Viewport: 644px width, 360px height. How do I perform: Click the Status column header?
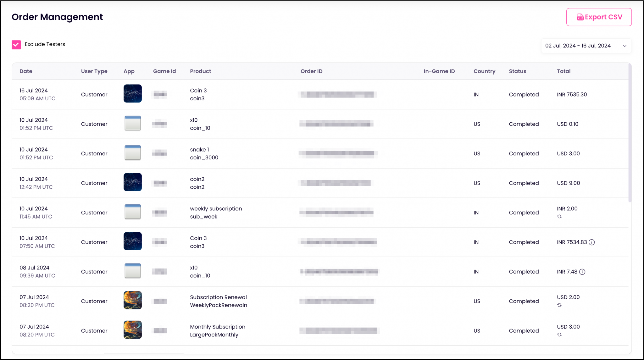pyautogui.click(x=517, y=71)
